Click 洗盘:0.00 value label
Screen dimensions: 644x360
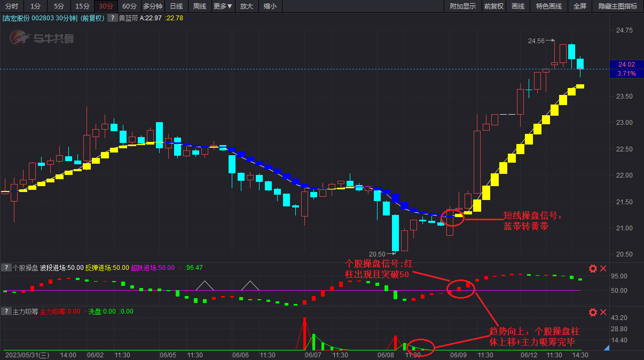(101, 311)
